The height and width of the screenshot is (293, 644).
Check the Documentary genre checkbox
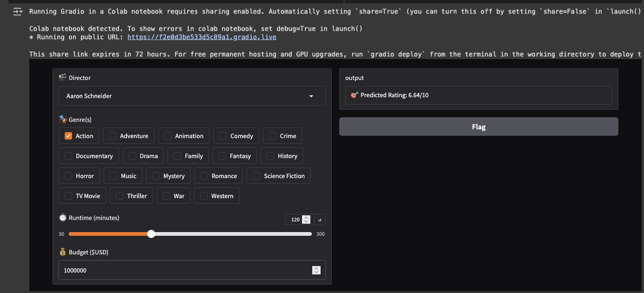tap(68, 156)
